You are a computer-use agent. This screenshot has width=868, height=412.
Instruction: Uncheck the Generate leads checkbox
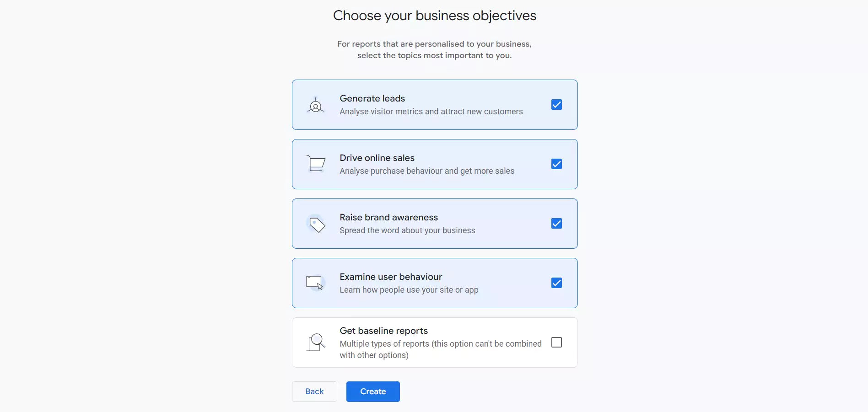(x=556, y=105)
